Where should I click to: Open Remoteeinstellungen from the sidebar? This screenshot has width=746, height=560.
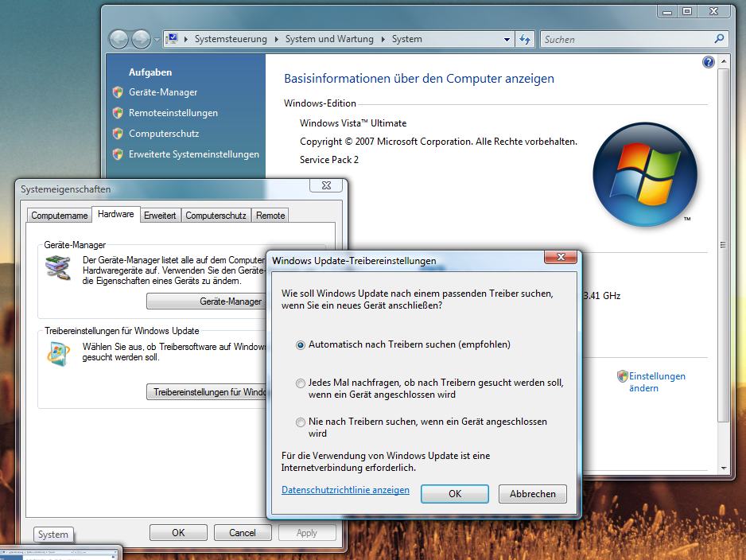coord(173,113)
